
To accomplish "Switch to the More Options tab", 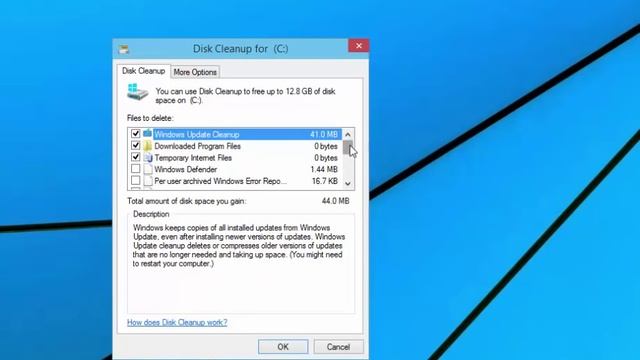I will pyautogui.click(x=195, y=72).
